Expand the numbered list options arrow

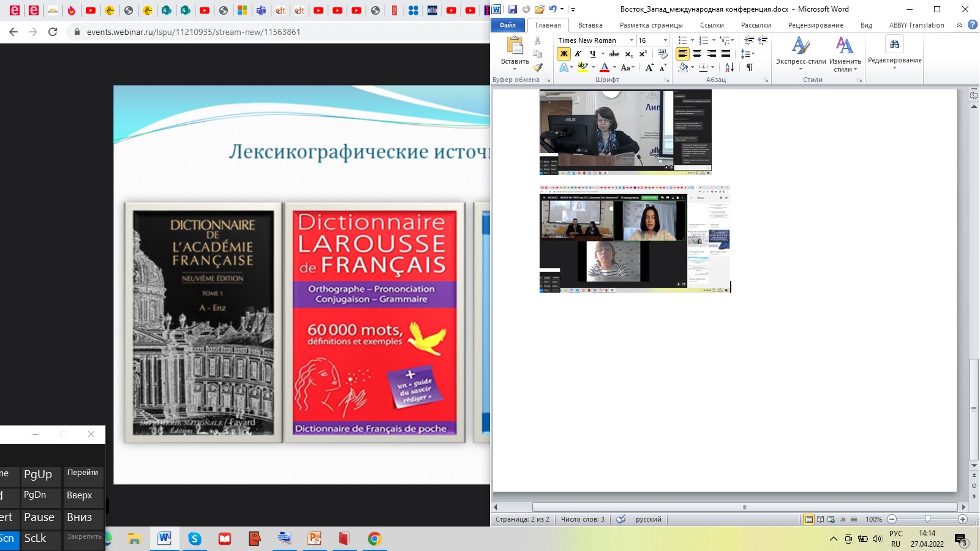(714, 40)
